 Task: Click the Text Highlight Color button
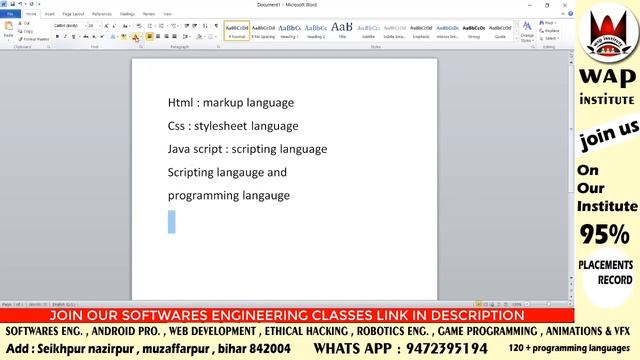tap(124, 37)
